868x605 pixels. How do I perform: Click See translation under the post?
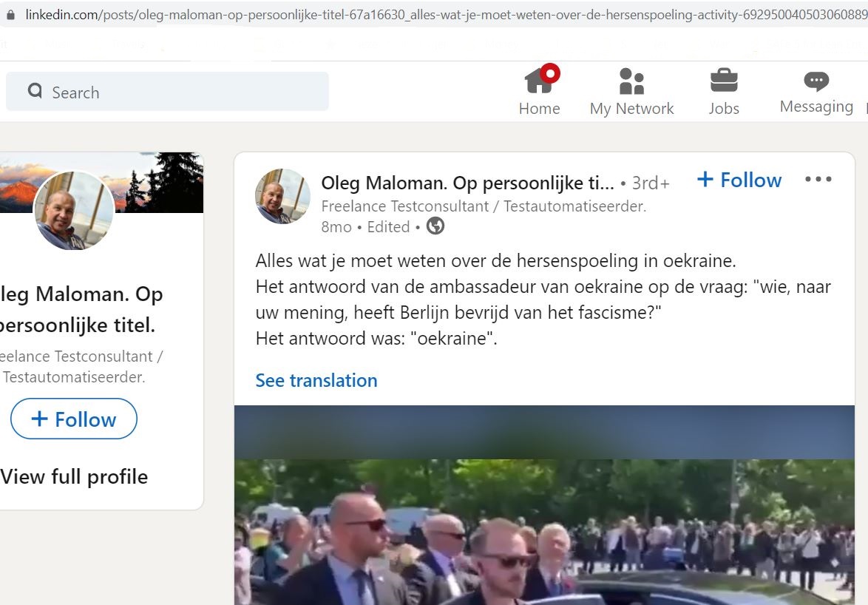(316, 380)
